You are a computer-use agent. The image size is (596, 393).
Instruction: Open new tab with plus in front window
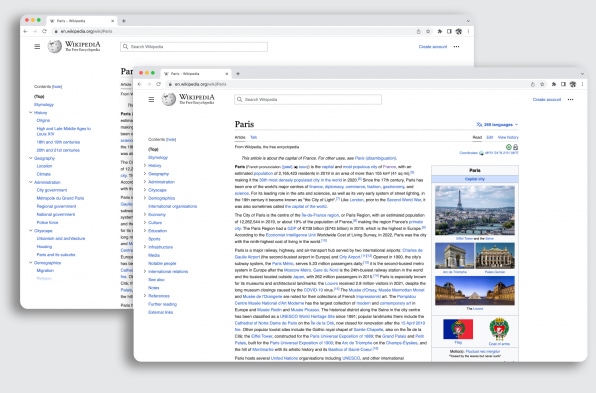pyautogui.click(x=238, y=73)
